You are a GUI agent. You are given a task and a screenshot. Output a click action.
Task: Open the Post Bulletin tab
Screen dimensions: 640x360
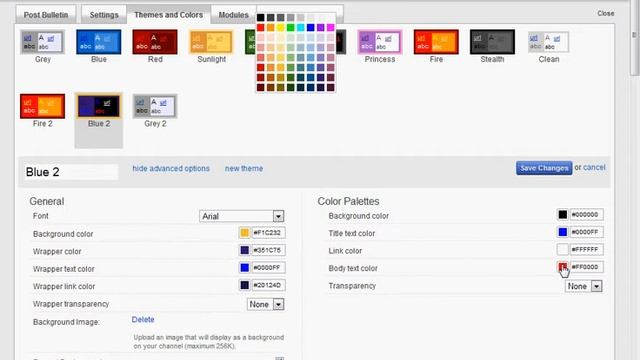[x=45, y=15]
